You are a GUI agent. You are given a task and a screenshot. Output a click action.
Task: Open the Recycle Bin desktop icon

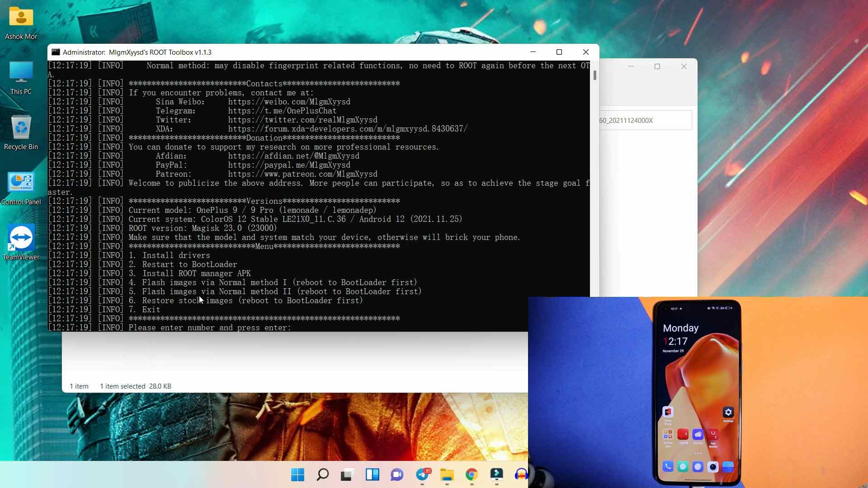(x=21, y=133)
